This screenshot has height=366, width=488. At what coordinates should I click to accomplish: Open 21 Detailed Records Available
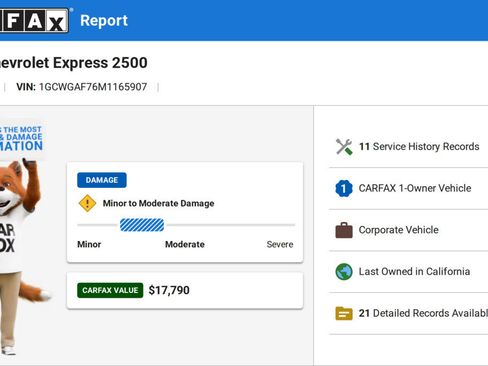click(x=408, y=313)
